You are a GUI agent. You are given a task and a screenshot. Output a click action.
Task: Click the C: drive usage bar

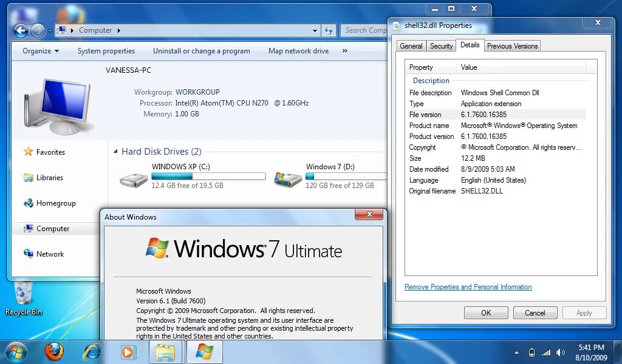(208, 177)
